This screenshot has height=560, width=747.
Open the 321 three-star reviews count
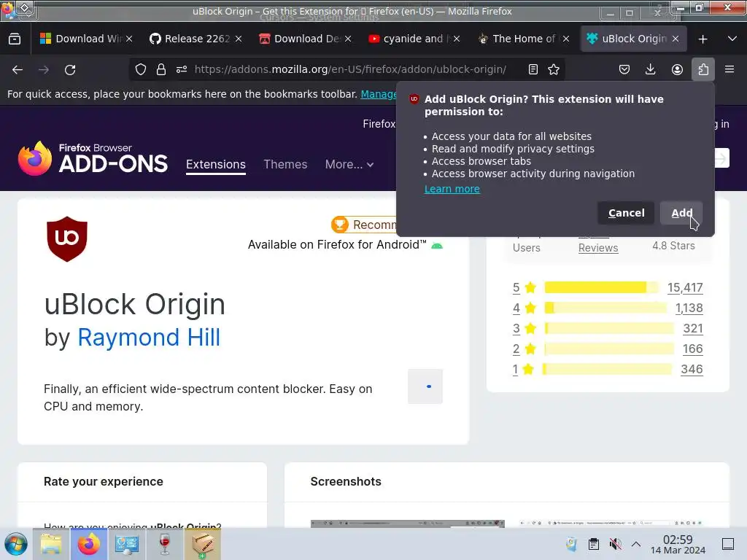click(x=693, y=329)
